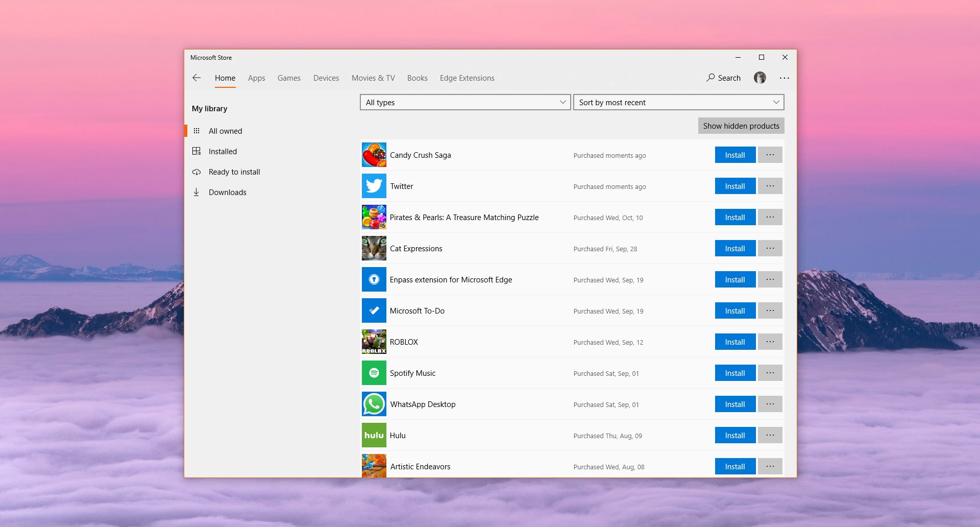Open Artistic Endeavors app icon
This screenshot has width=980, height=527.
[x=374, y=466]
